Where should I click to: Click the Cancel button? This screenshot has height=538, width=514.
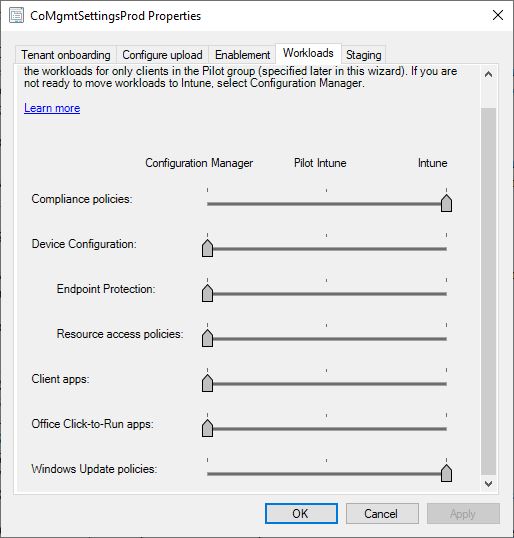pyautogui.click(x=382, y=513)
